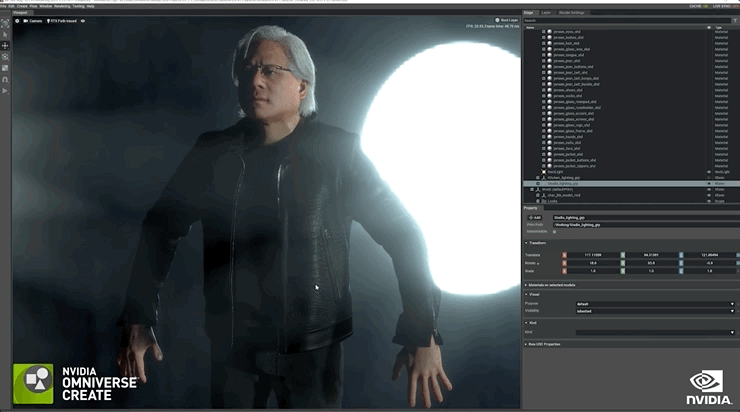Click the Translate X value field
Image resolution: width=740 pixels, height=412 pixels.
pyautogui.click(x=593, y=255)
